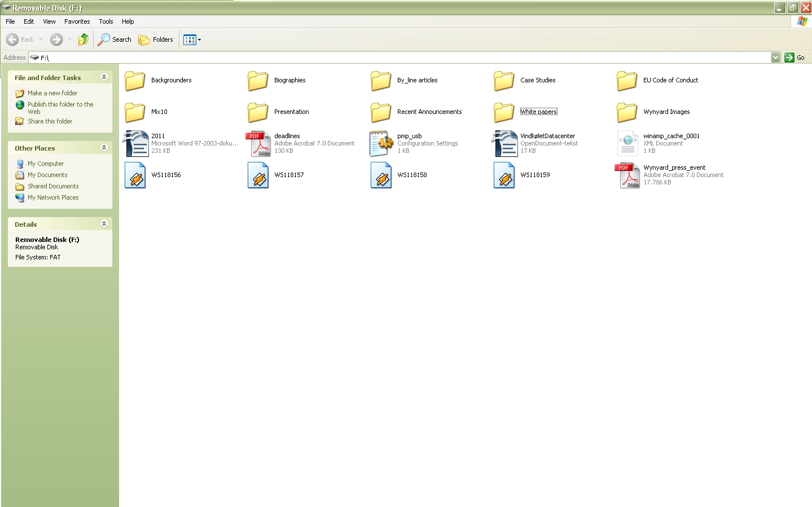The height and width of the screenshot is (507, 812).
Task: Click inside the Address input field
Action: [395, 58]
